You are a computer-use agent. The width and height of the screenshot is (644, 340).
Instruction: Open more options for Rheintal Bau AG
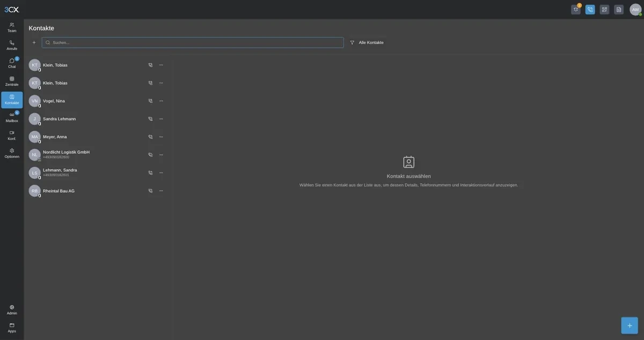161,191
